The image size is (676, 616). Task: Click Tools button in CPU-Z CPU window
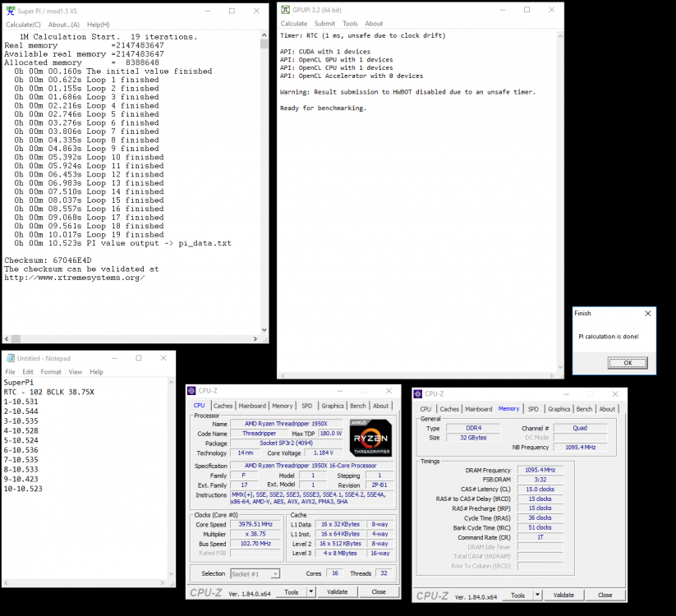[292, 592]
